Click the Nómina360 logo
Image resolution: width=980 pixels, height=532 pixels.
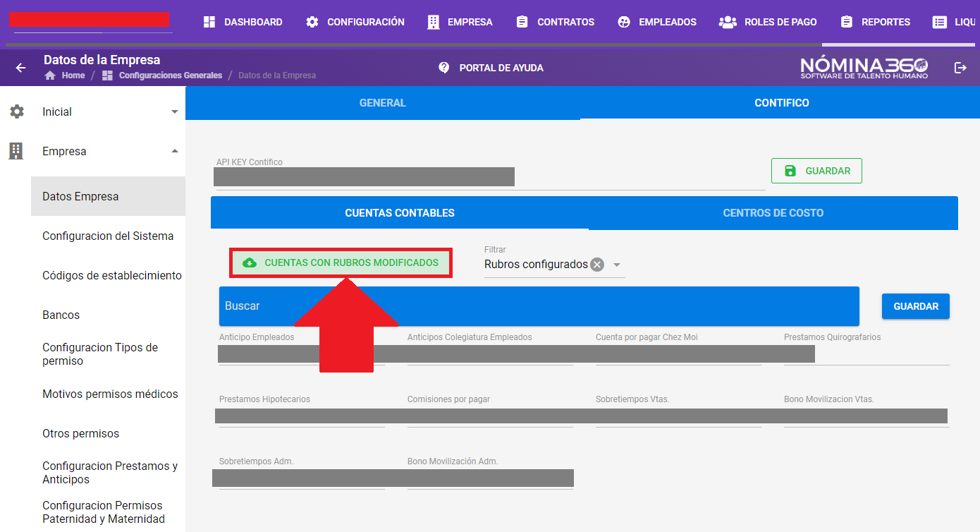864,68
